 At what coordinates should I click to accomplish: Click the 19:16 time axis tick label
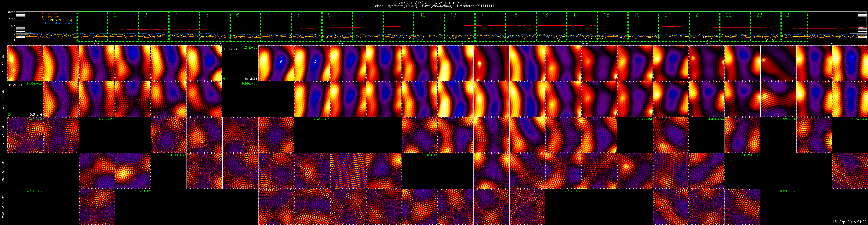[340, 44]
